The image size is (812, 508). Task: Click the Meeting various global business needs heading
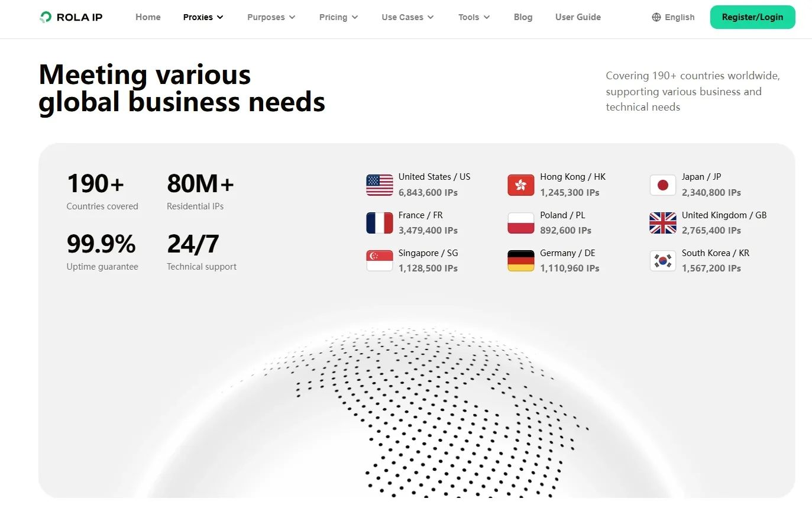click(182, 89)
